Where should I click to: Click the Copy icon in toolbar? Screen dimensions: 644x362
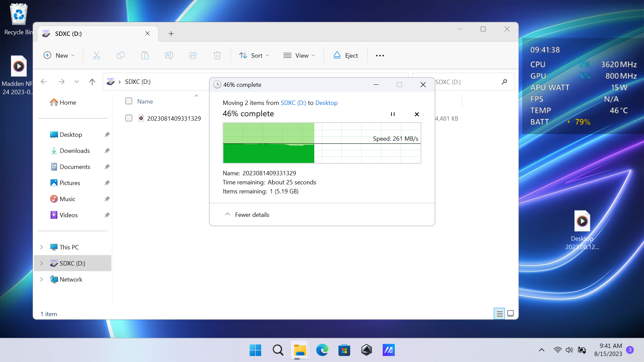[x=121, y=55]
